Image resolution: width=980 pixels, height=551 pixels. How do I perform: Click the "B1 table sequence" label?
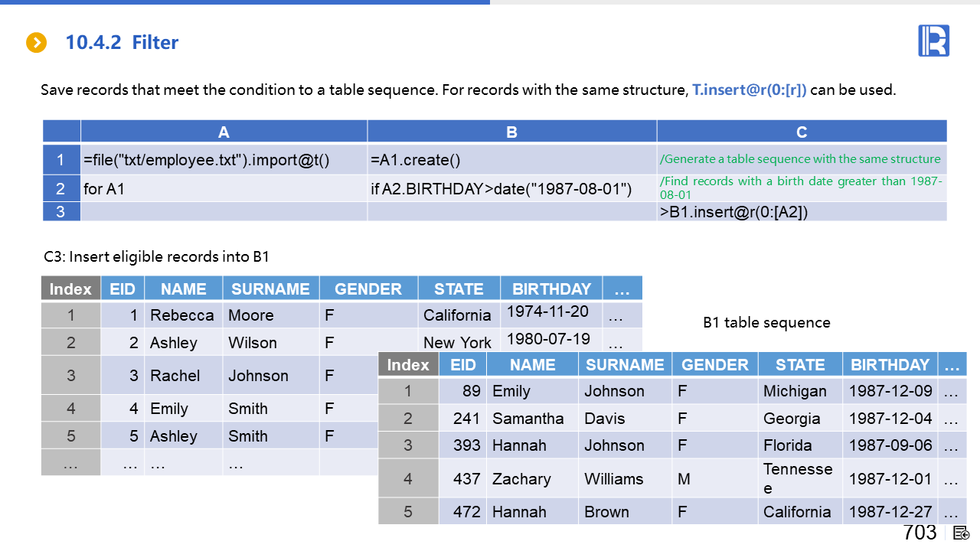click(x=766, y=323)
